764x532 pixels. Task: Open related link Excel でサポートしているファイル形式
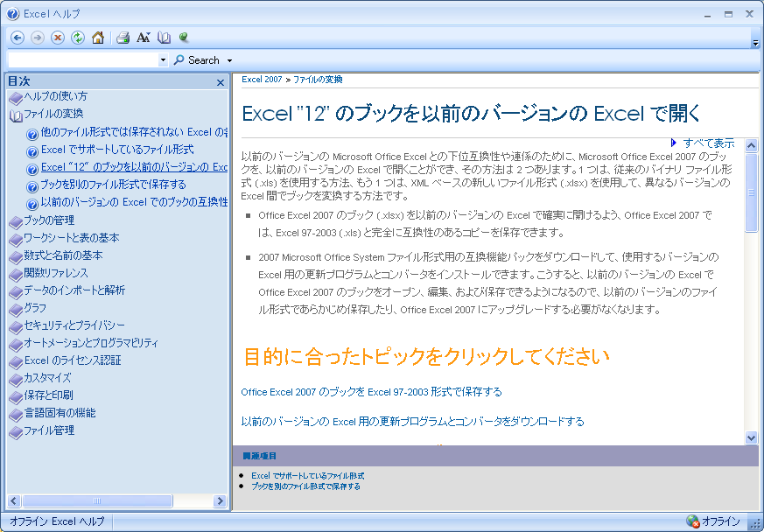pos(307,476)
